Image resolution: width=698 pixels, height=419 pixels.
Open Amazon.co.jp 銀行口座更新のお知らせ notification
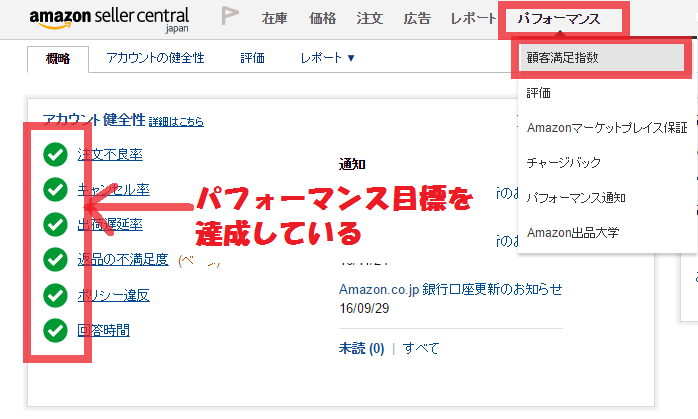(x=450, y=289)
